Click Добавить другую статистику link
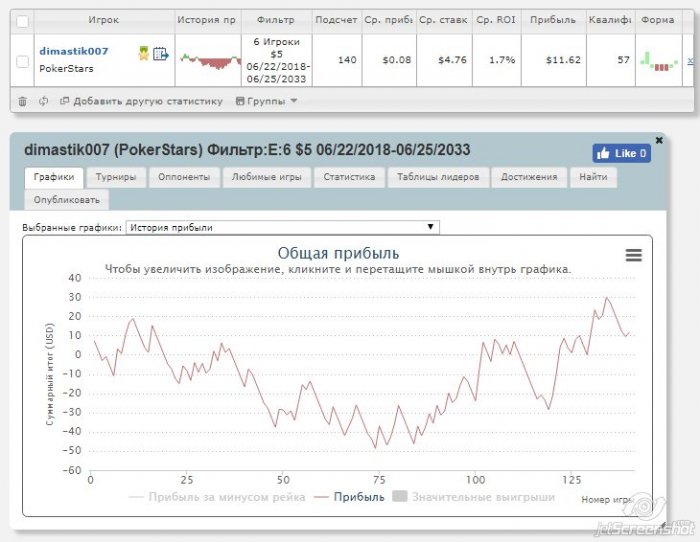This screenshot has height=542, width=700. [x=141, y=101]
